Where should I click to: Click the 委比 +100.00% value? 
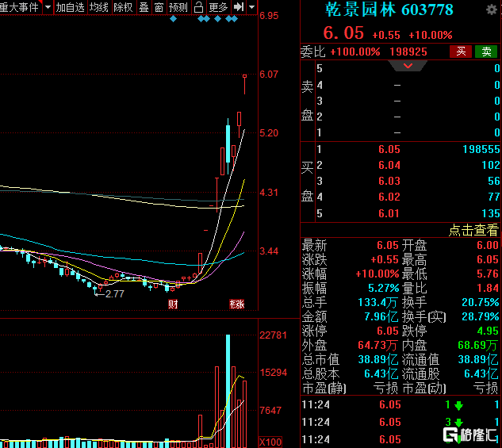coord(355,52)
